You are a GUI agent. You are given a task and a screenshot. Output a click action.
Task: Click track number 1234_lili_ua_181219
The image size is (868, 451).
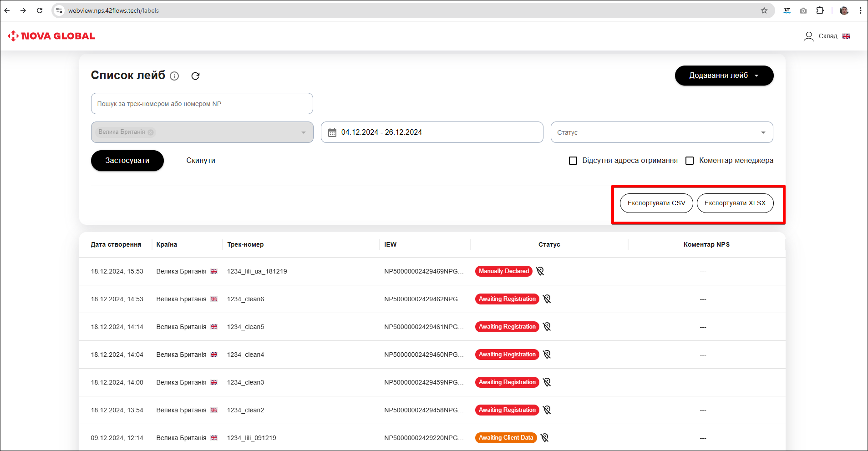click(x=257, y=271)
